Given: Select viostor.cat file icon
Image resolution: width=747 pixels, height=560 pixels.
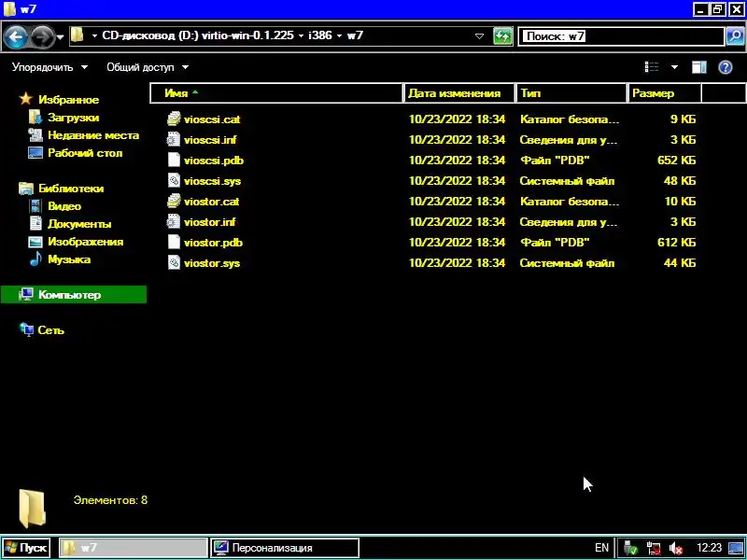Looking at the screenshot, I should click(174, 201).
